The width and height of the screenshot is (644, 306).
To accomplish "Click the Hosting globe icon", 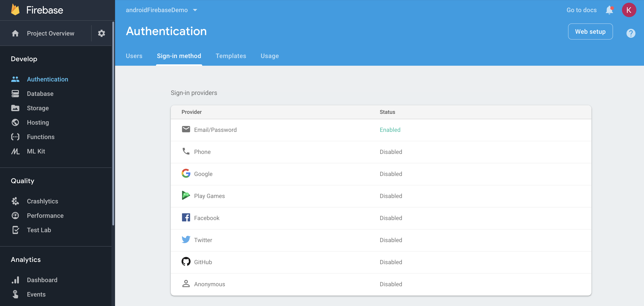I will (x=15, y=122).
